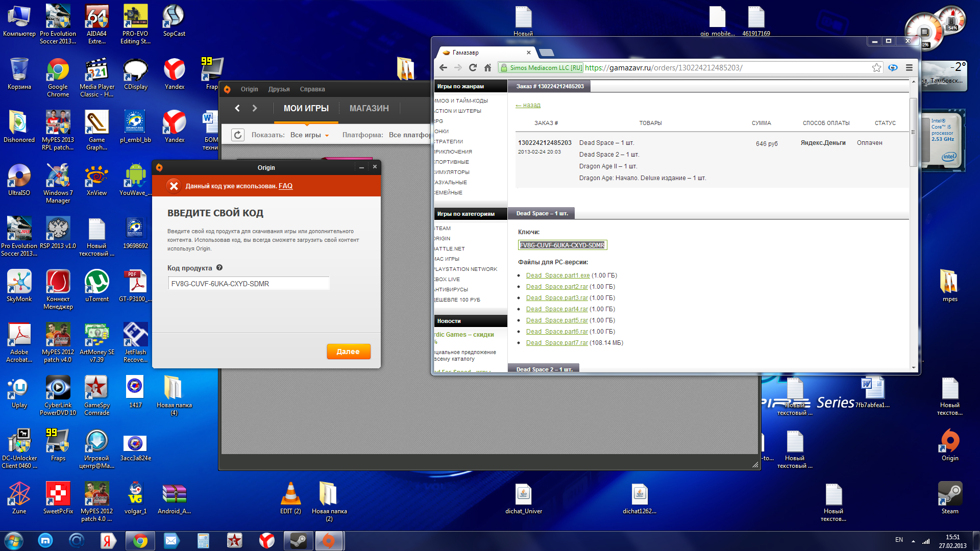Open the SopCast desktop icon
Image resolution: width=980 pixels, height=551 pixels.
tap(174, 20)
